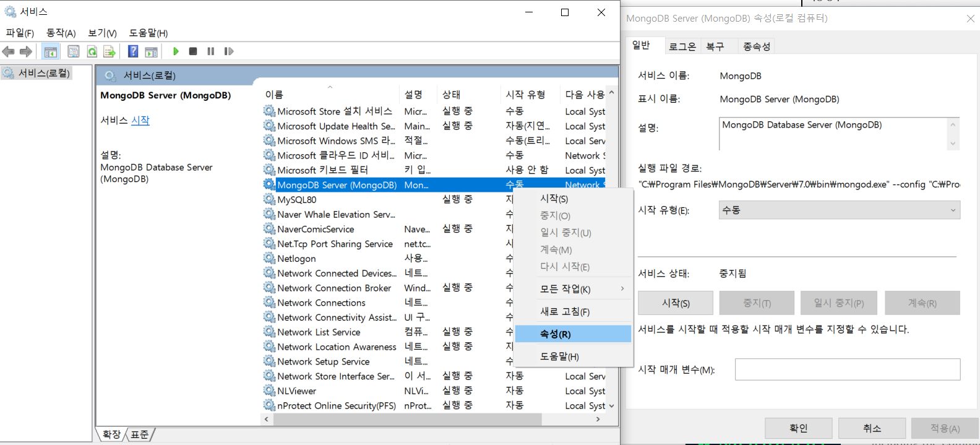Choose 도움말(H) in the context menu

pyautogui.click(x=574, y=356)
